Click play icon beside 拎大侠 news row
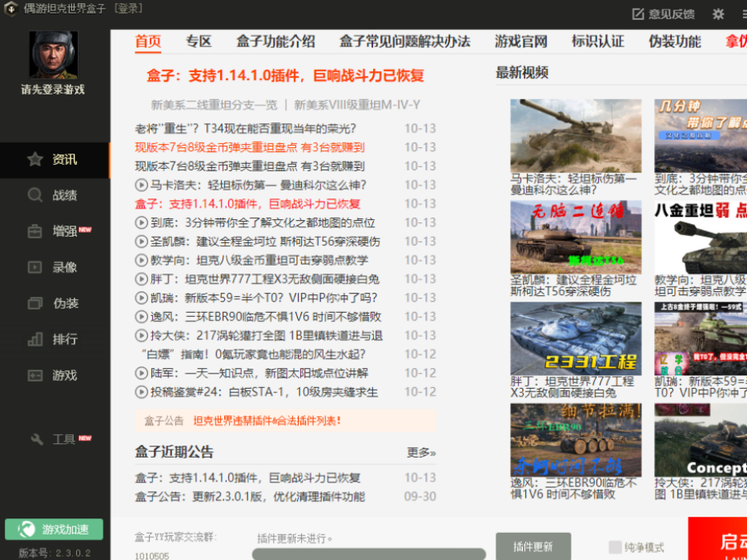 (x=142, y=335)
